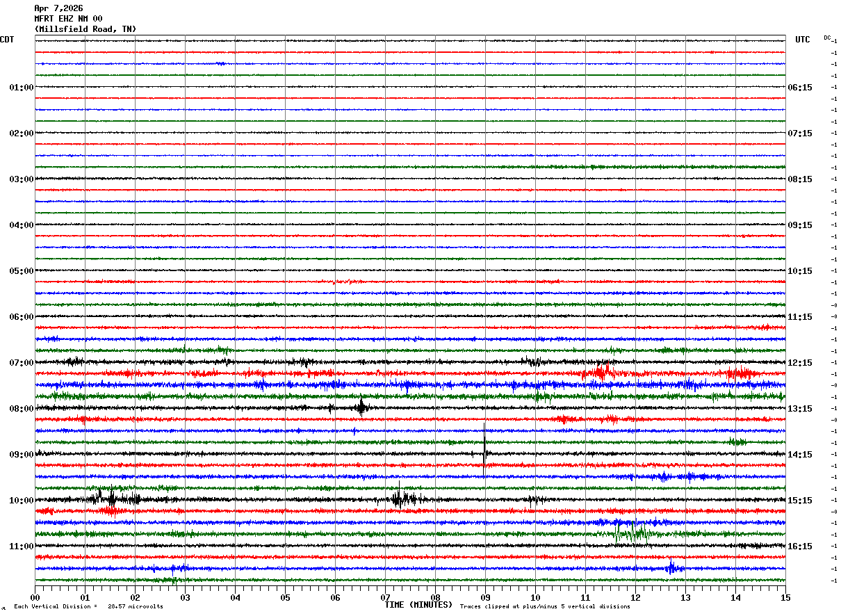Click the "Each Vertical Division" scale note
The height and width of the screenshot is (616, 841).
coord(88,607)
